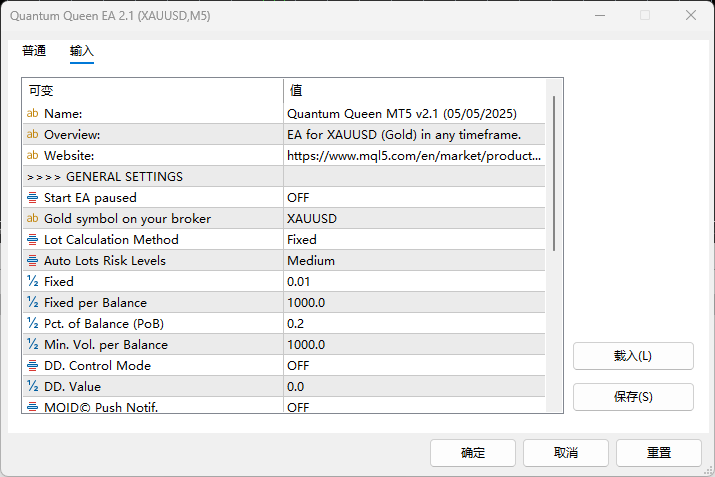Screen dimensions: 715x477
Task: Click the enum icon beside DD. Control Mode
Action: click(32, 365)
